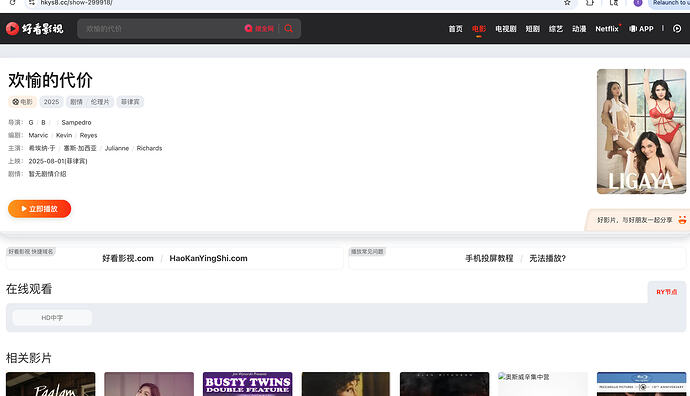Click the 电影 category tag

[22, 102]
